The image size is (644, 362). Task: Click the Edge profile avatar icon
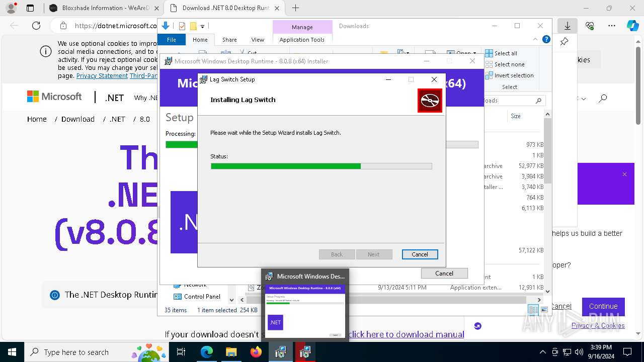pos(11,8)
